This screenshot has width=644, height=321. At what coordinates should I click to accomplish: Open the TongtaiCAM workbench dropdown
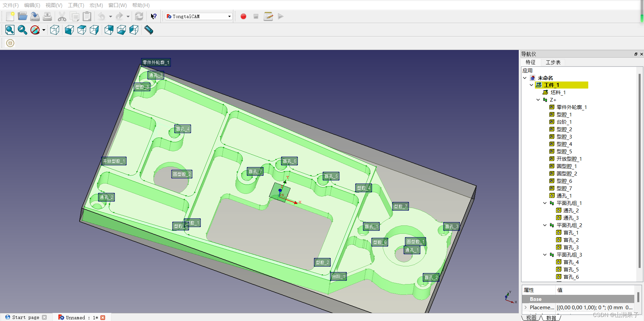199,16
